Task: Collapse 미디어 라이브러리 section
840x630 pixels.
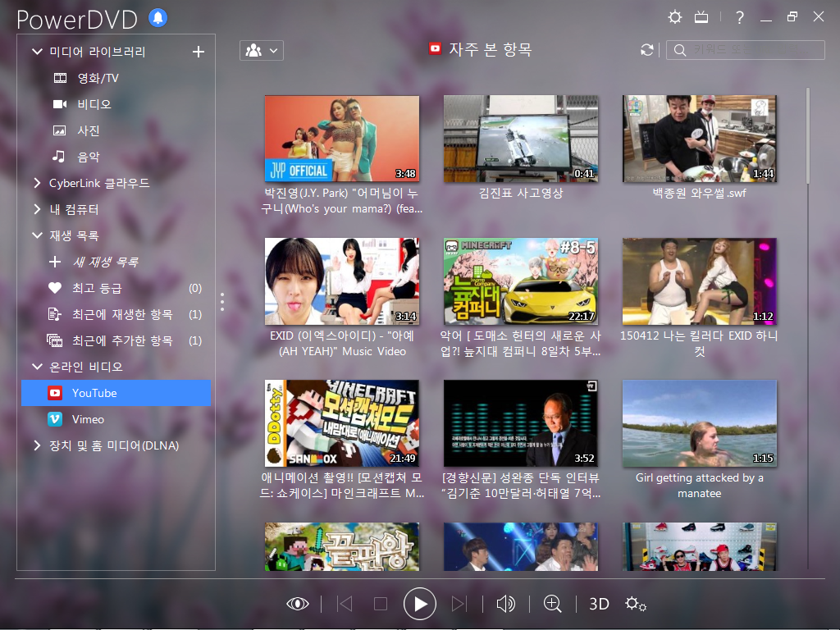Action: coord(37,52)
